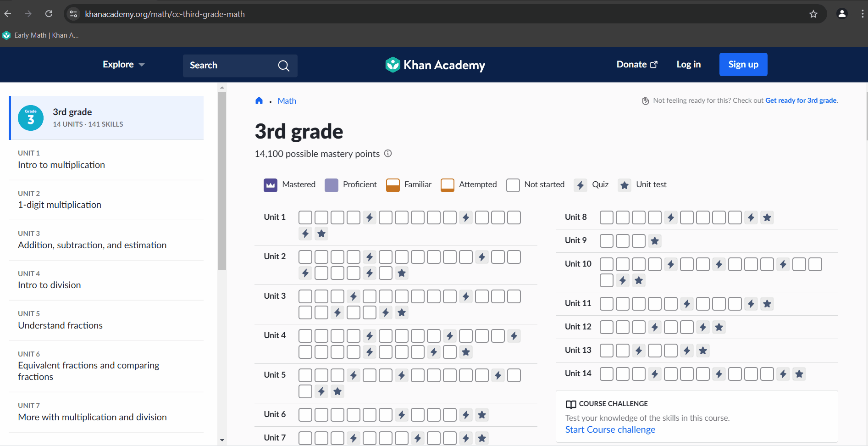Click the Mastered legend swatch
The width and height of the screenshot is (868, 446).
271,185
